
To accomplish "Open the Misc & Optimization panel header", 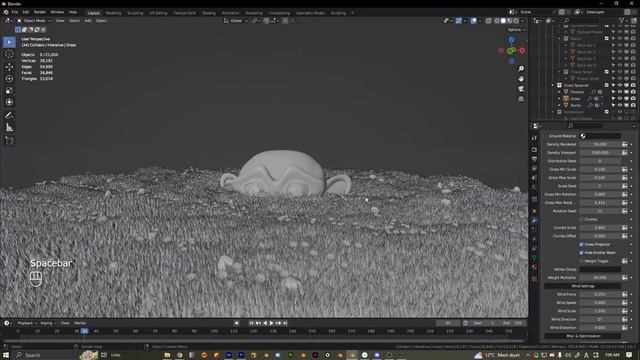I will click(x=583, y=336).
